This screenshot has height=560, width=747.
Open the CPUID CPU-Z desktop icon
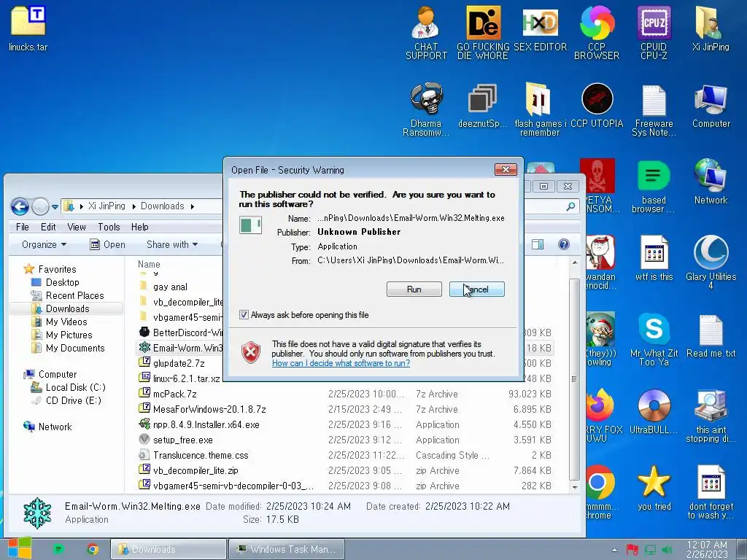[x=654, y=33]
